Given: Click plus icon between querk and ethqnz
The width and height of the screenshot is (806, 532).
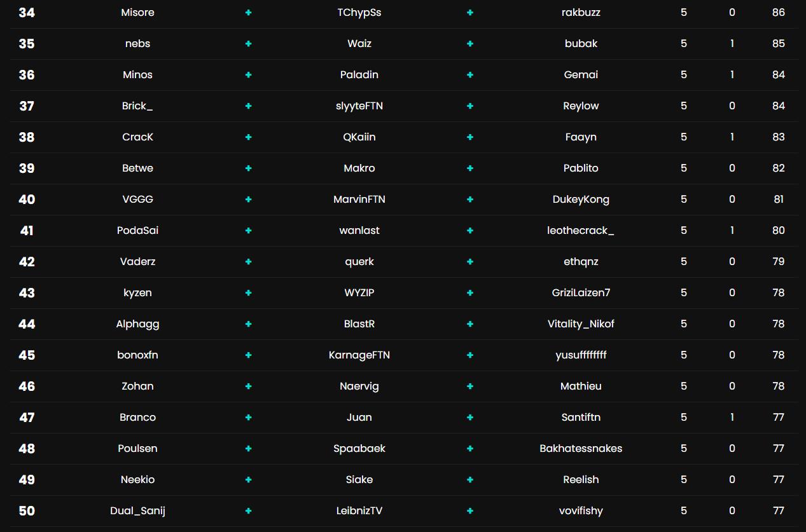Looking at the screenshot, I should (470, 262).
